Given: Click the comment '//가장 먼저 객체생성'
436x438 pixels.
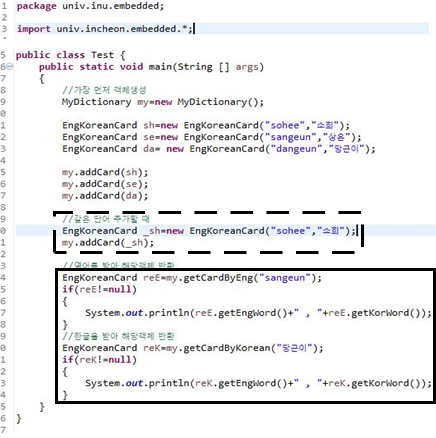Looking at the screenshot, I should click(104, 90).
